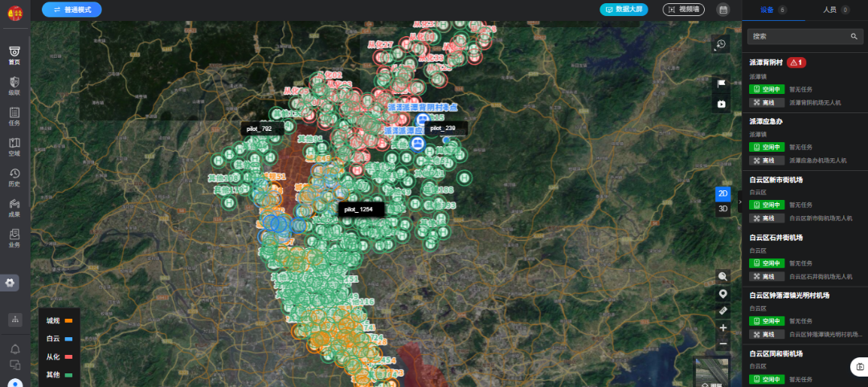Collapse the right device panel arrow
868x387 pixels.
tap(739, 202)
